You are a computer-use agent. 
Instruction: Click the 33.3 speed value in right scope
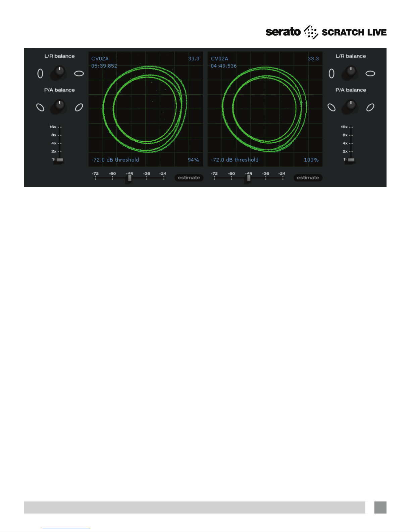tap(313, 59)
